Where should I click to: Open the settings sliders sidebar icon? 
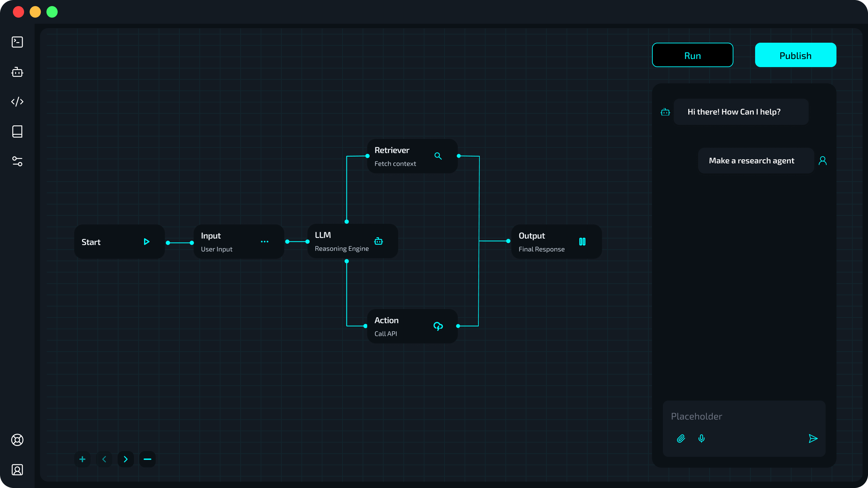coord(17,161)
